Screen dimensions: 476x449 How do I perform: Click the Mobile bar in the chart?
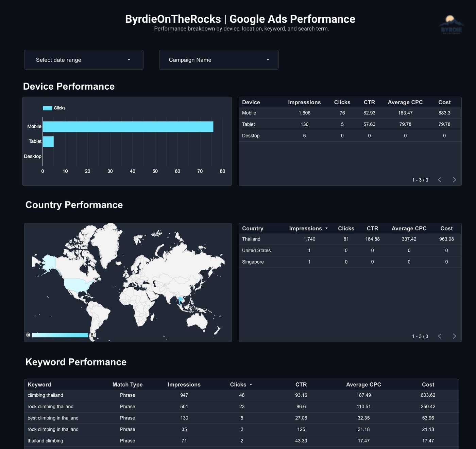point(128,127)
